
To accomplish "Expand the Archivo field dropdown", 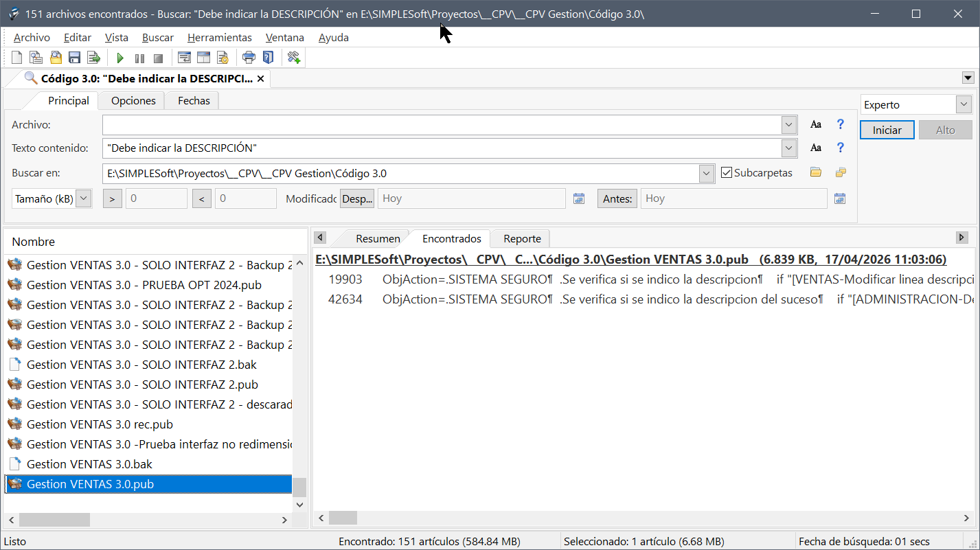I will pyautogui.click(x=789, y=125).
